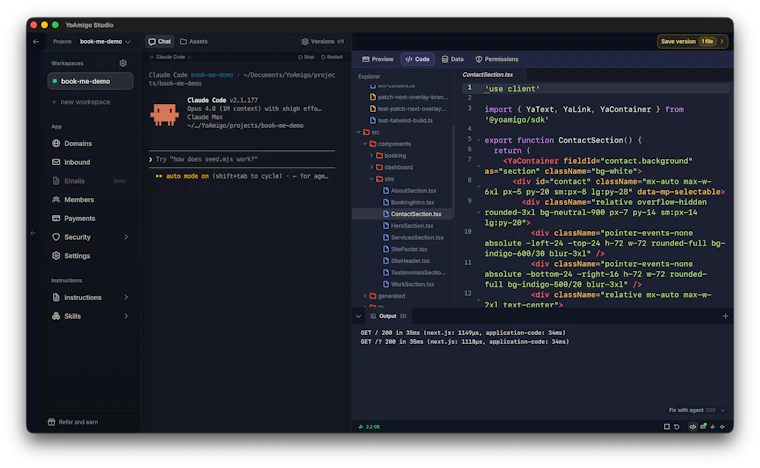This screenshot has width=760, height=468.
Task: Open BookingIntro.tsx file
Action: tap(412, 202)
